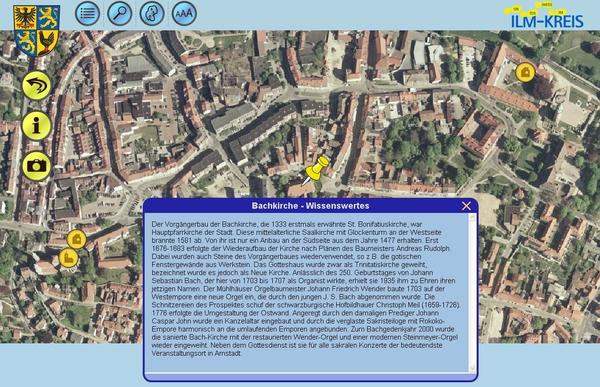Open photos with the yellow camera button
The width and height of the screenshot is (600, 387).
click(36, 166)
